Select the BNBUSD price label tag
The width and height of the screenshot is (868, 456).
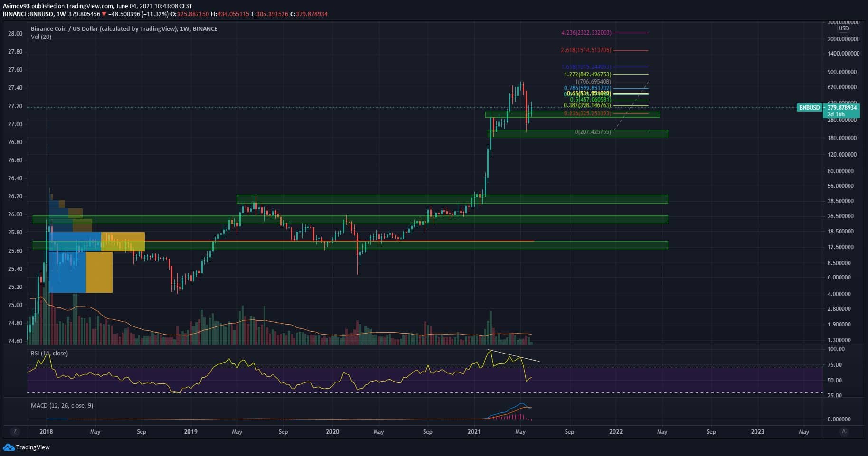pyautogui.click(x=810, y=108)
